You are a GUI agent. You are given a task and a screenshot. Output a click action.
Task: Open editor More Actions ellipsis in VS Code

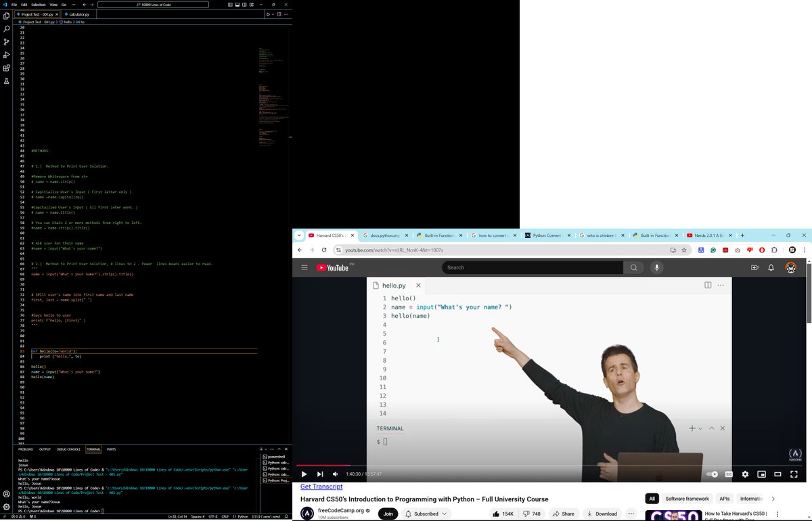(x=286, y=14)
